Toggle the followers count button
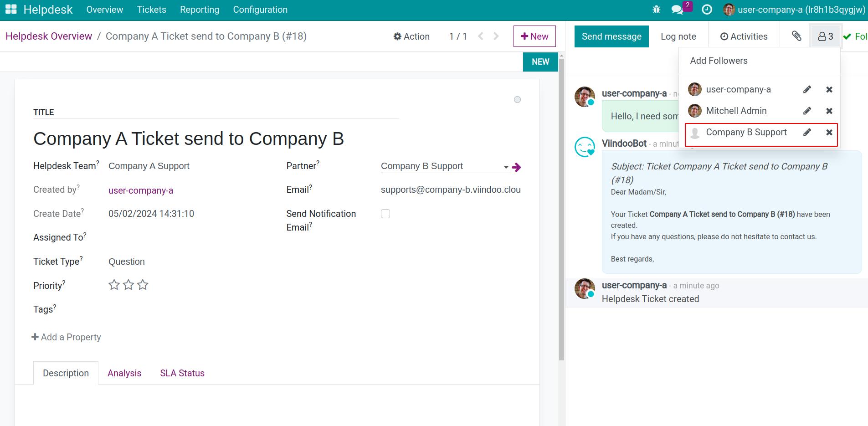Screen dimensions: 868x426 tap(826, 36)
